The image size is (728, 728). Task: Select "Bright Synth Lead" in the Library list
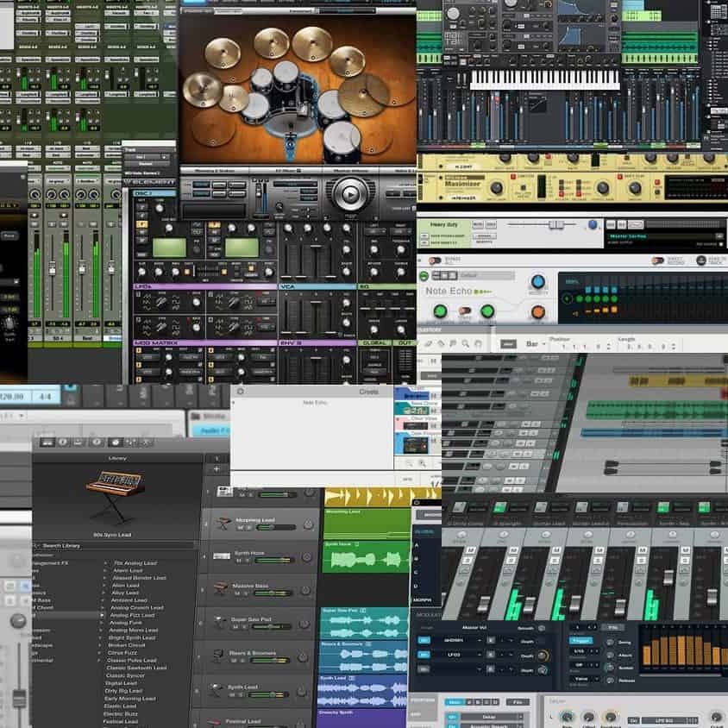coord(132,638)
